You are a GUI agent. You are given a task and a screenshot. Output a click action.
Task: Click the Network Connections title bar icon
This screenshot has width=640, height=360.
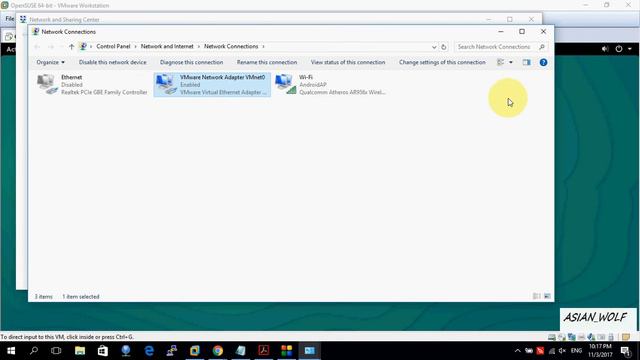36,31
